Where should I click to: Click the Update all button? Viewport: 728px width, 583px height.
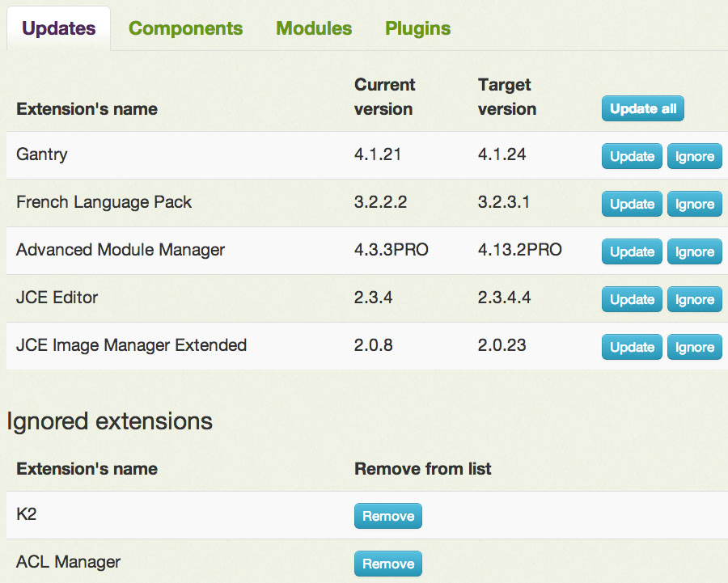pyautogui.click(x=642, y=108)
